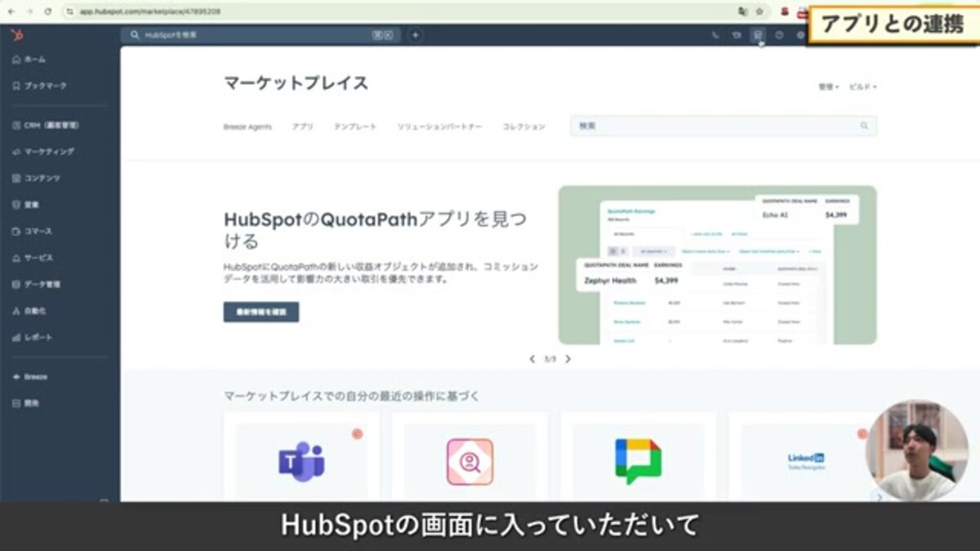Open the レポート section in the sidebar

(38, 335)
